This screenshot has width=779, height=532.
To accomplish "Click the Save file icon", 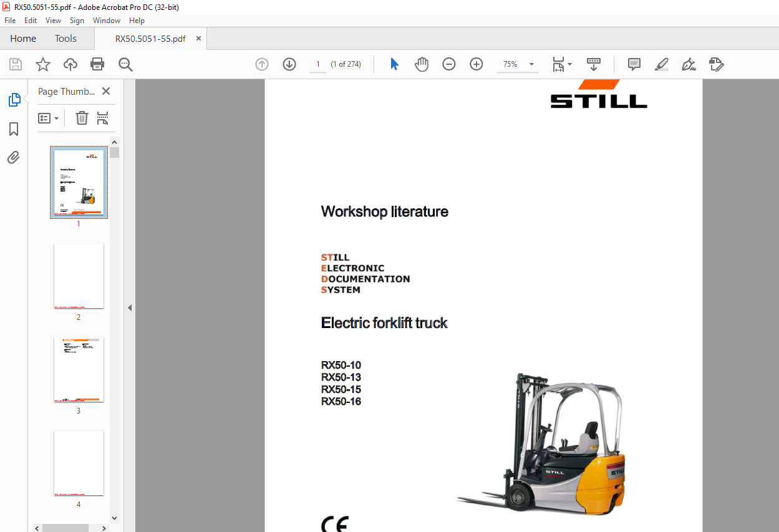I will coord(16,64).
